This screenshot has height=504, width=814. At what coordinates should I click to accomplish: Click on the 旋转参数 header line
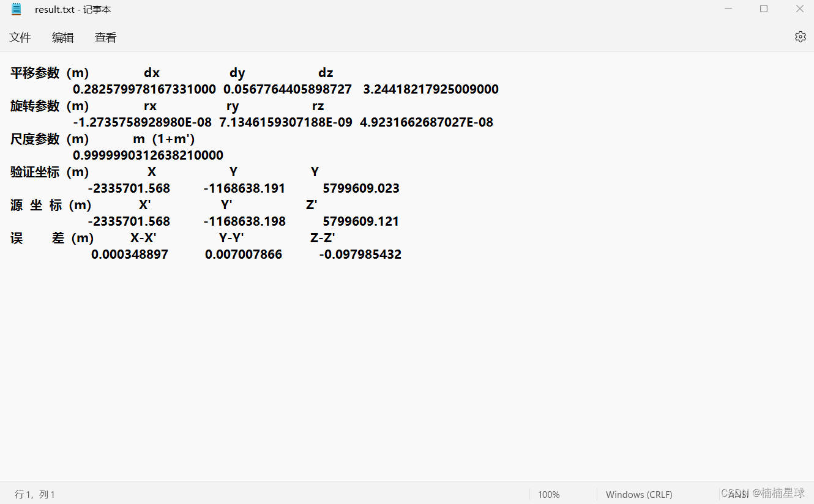click(167, 106)
